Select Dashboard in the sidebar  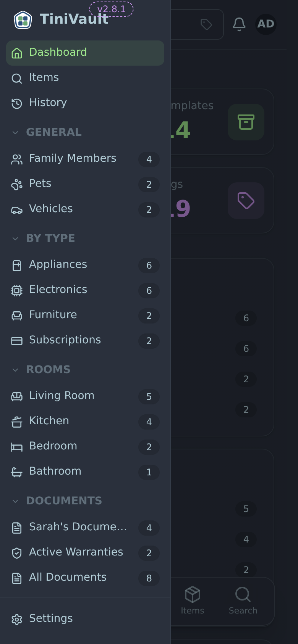click(85, 53)
